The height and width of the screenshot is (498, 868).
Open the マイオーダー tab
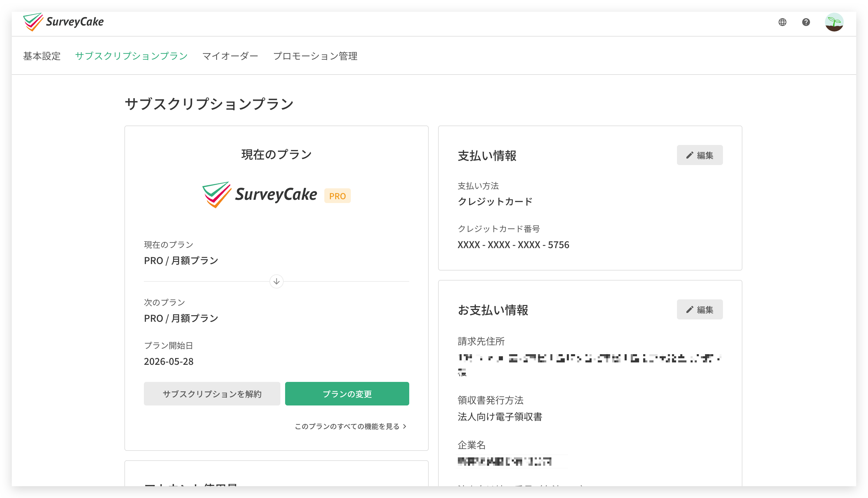230,56
